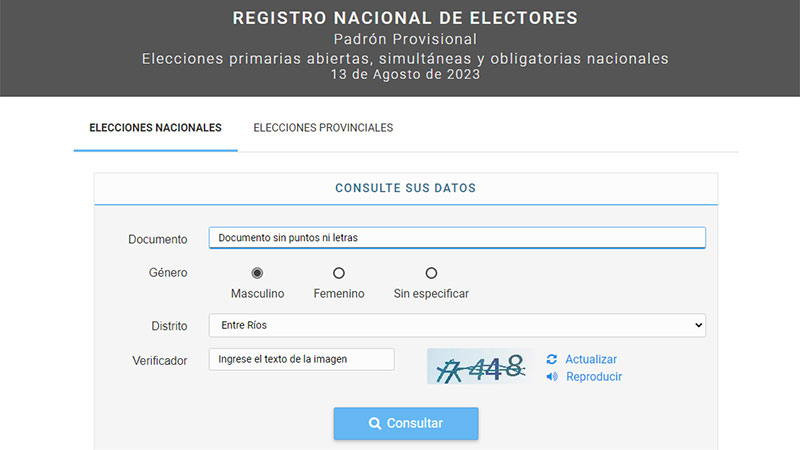The height and width of the screenshot is (450, 800).
Task: Click the refresh icon beside Actualizar
Action: [552, 359]
